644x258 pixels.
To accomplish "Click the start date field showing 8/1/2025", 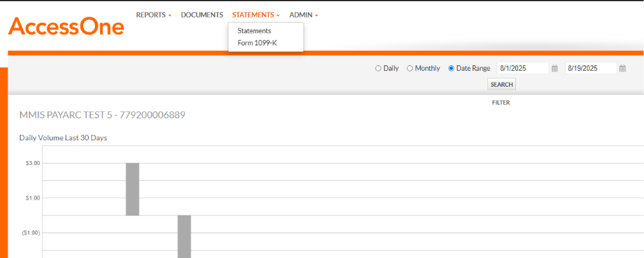I will (522, 69).
